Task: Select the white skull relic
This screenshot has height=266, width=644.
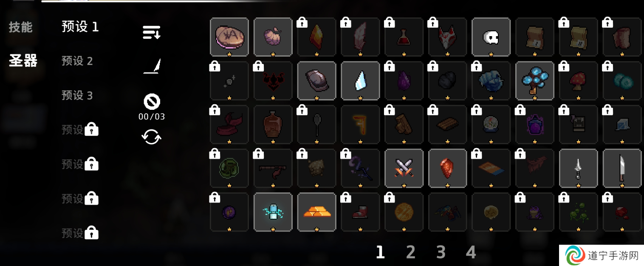Action: [491, 37]
